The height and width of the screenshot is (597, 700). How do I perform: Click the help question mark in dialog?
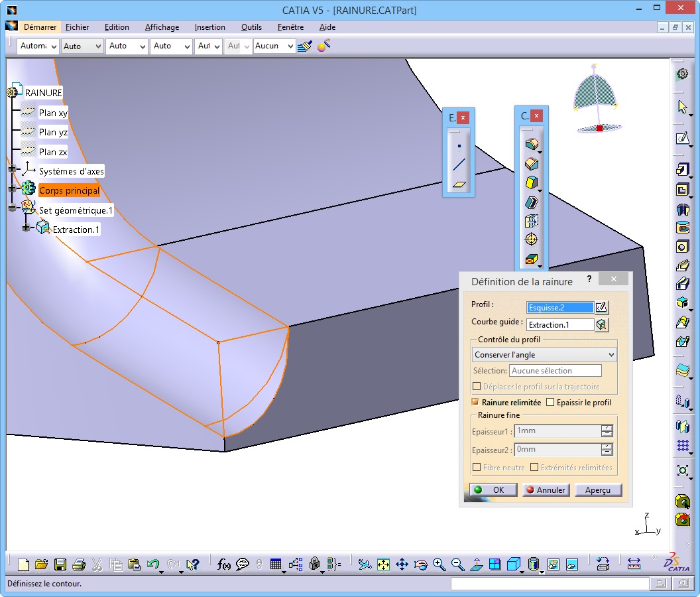[x=589, y=279]
